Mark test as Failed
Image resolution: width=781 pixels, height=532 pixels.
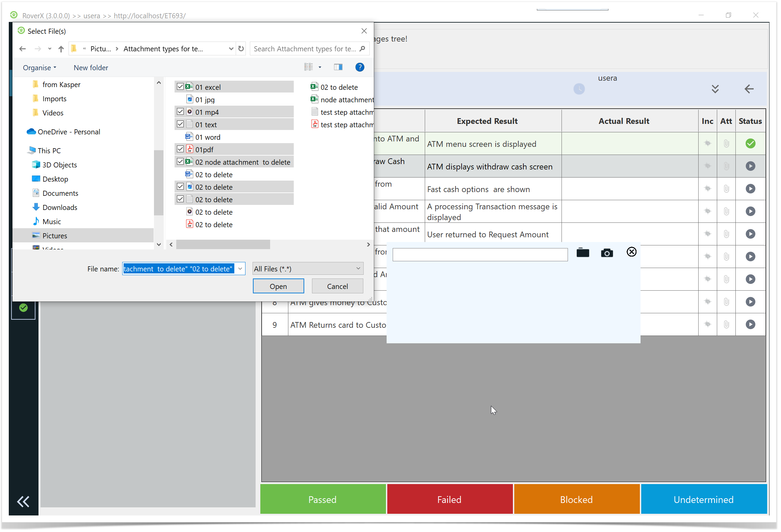tap(449, 499)
